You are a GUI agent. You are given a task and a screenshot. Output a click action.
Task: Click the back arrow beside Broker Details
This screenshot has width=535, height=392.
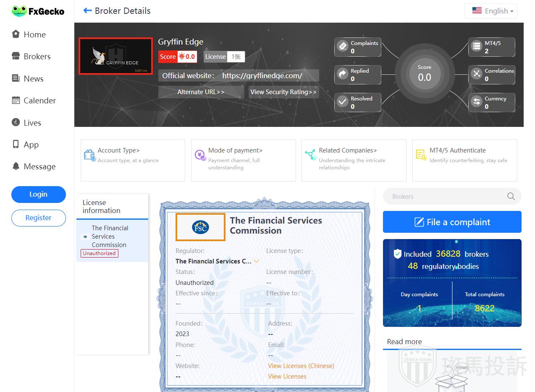(x=87, y=11)
